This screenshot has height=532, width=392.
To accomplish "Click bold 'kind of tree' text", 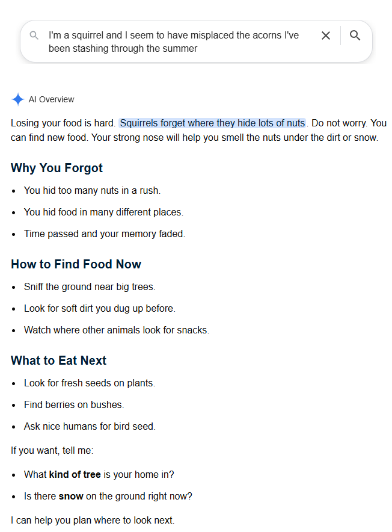I will point(75,474).
